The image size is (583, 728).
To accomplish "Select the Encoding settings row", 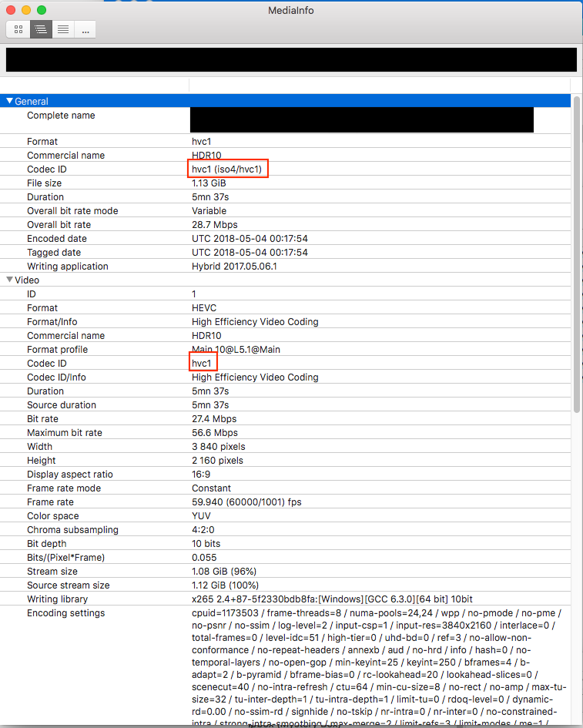I will [65, 613].
